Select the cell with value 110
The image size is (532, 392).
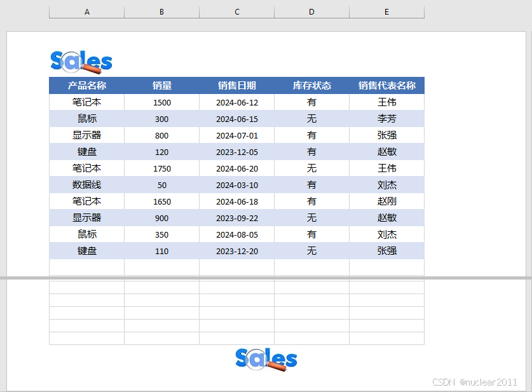[162, 251]
